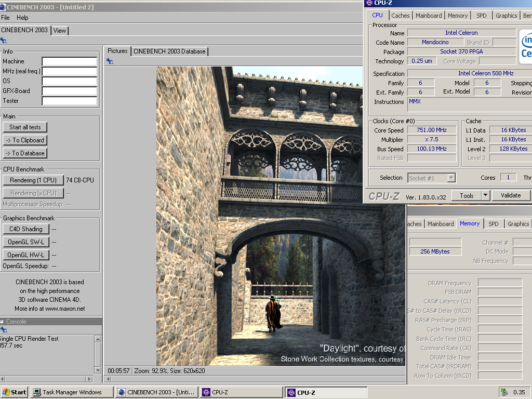Click the "Intel Celeron 500 MHz" specification text

[486, 73]
